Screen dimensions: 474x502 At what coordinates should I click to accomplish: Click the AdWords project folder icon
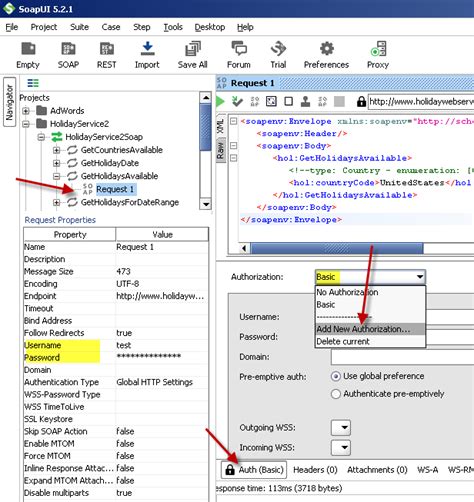pos(41,110)
